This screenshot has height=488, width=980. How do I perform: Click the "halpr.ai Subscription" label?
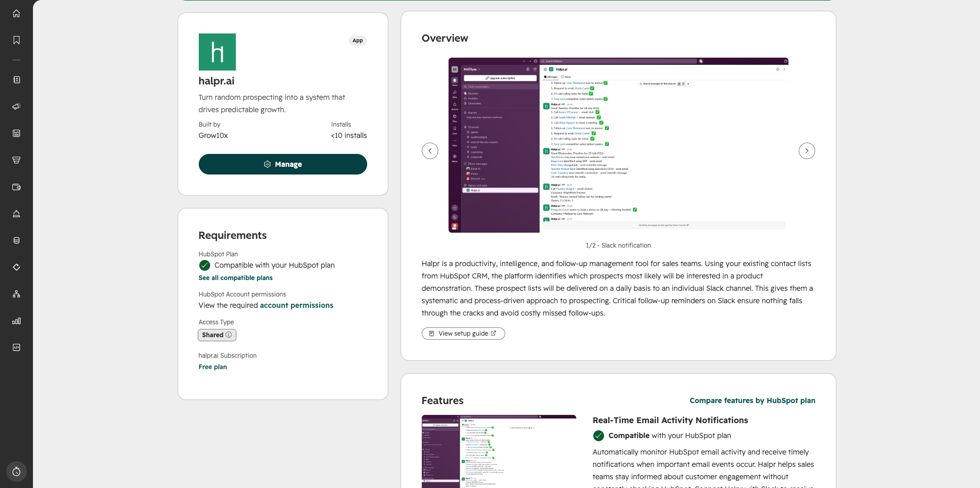[x=228, y=356]
